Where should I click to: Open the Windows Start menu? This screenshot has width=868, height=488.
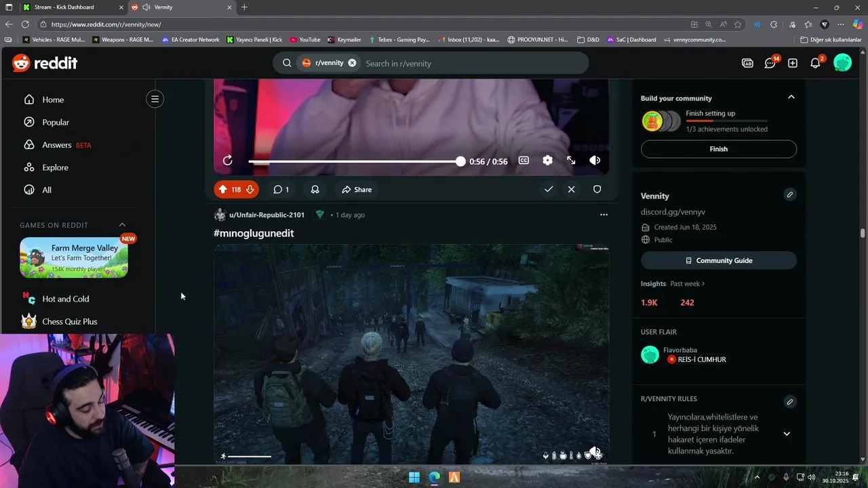click(414, 477)
